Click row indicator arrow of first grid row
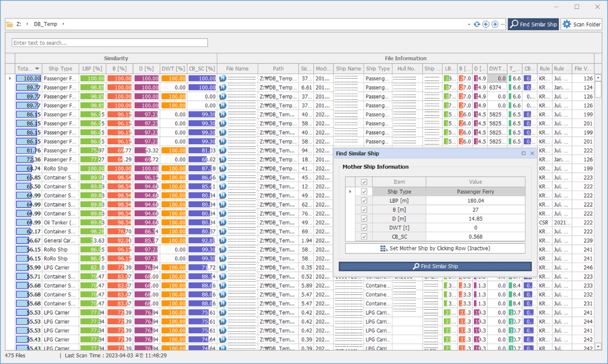The width and height of the screenshot is (608, 364). click(10, 79)
